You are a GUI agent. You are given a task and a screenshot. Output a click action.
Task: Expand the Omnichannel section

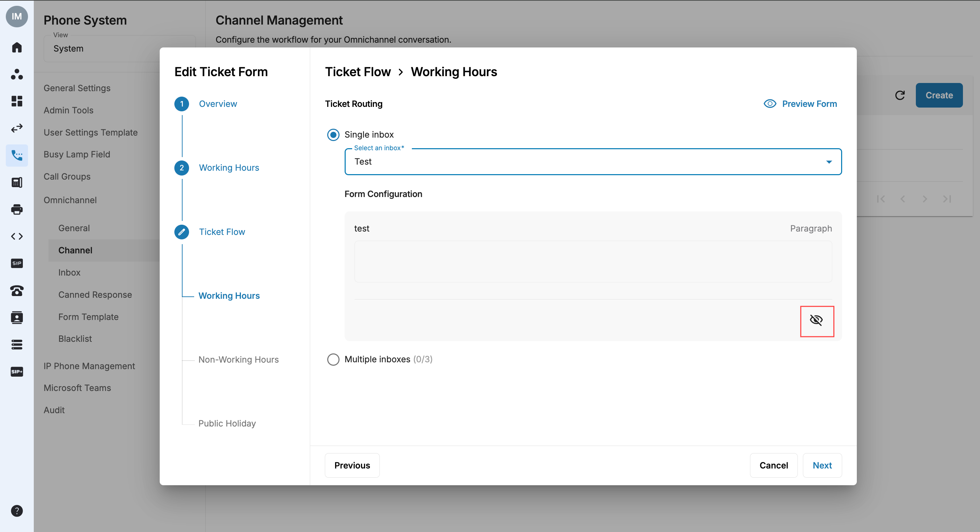click(70, 200)
